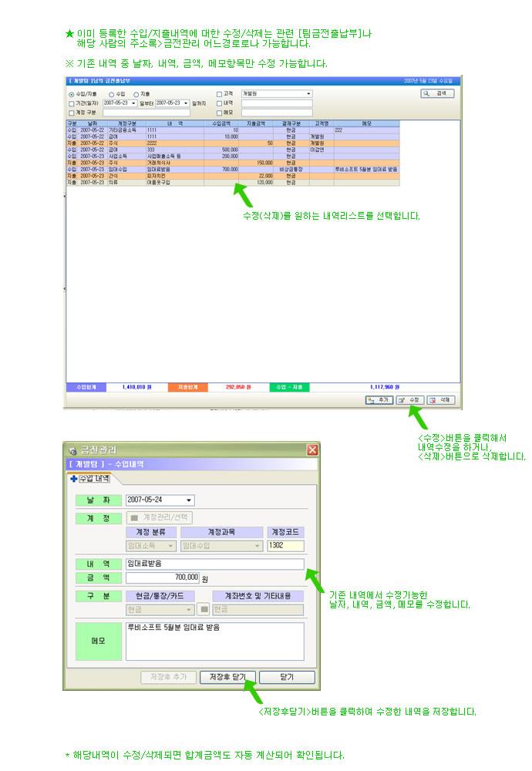The width and height of the screenshot is (532, 771).
Task: Click the 지출합계 total value 292,050 원
Action: [238, 388]
